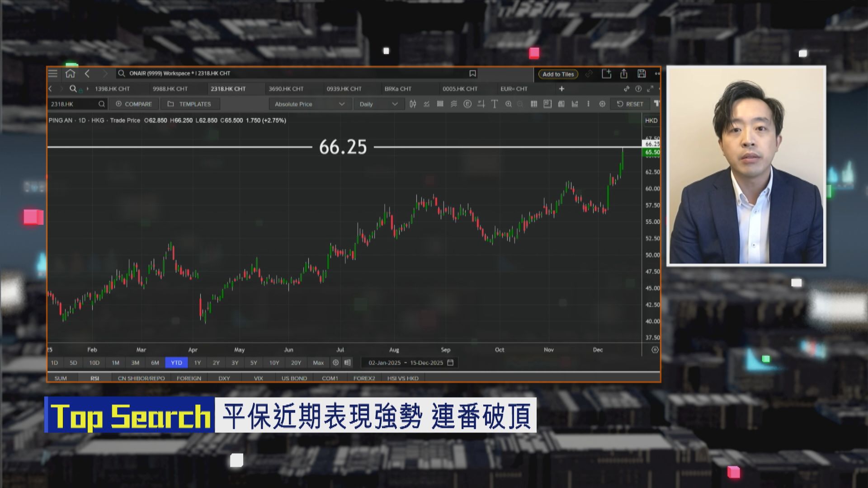Click the export/share icon near Add to Tiles
Viewport: 868px width, 488px height.
click(x=624, y=73)
